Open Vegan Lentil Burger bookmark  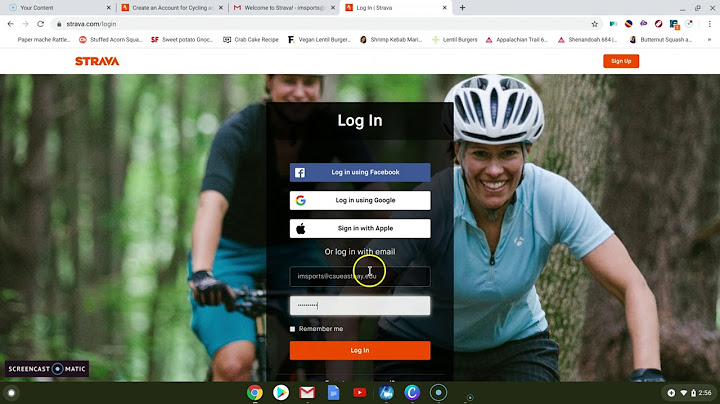(320, 40)
